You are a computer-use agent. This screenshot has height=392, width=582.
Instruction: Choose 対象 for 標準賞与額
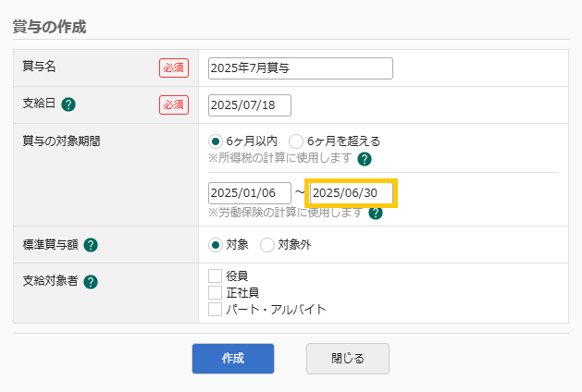(x=216, y=245)
